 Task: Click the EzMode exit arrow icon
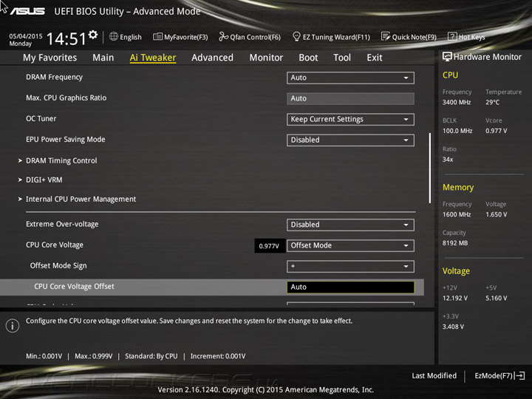(x=519, y=375)
